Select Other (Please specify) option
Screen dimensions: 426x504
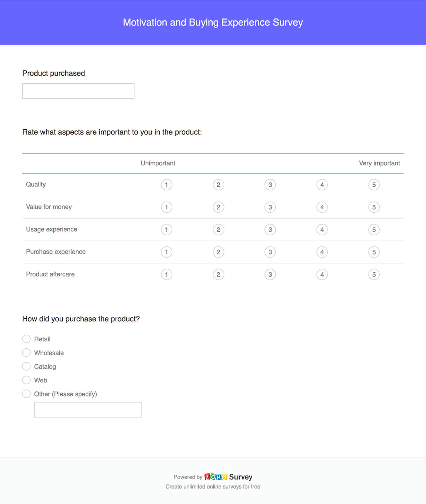[26, 394]
